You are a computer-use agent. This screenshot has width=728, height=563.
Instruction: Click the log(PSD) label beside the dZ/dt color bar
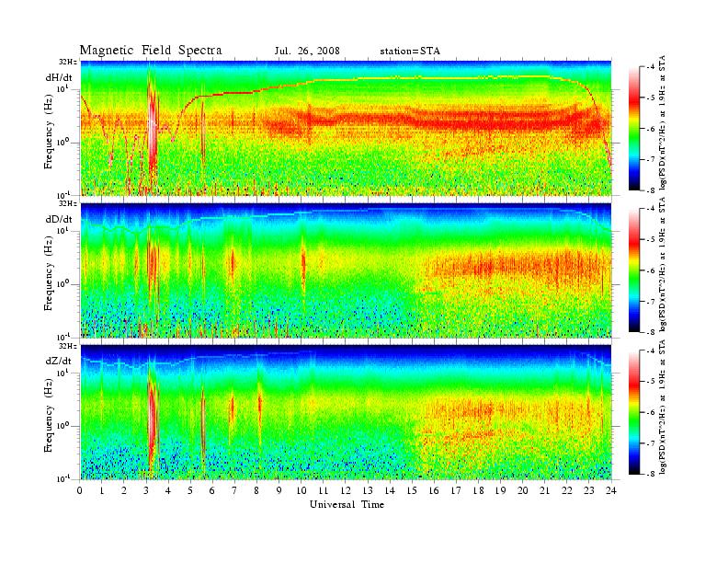(663, 407)
